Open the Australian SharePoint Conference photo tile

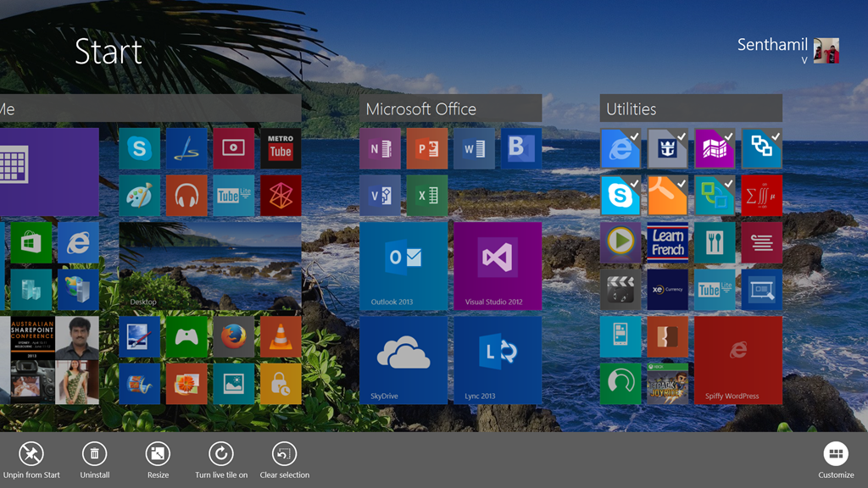(x=33, y=338)
